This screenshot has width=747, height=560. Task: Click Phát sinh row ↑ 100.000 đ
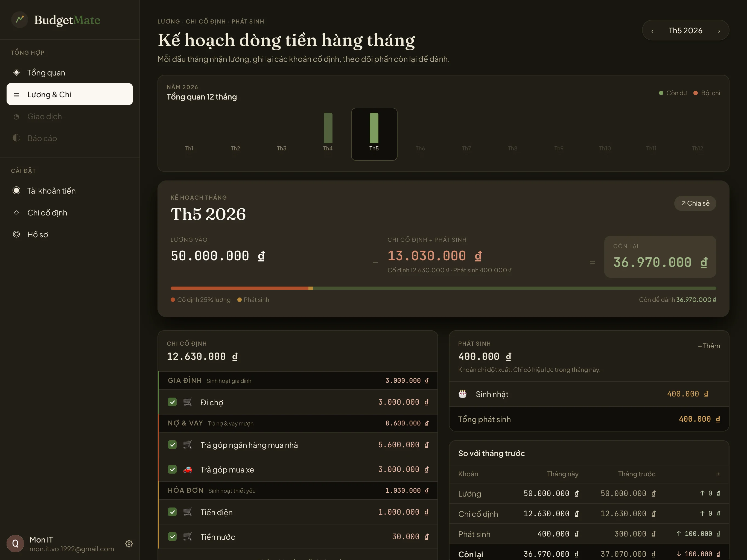click(x=698, y=534)
